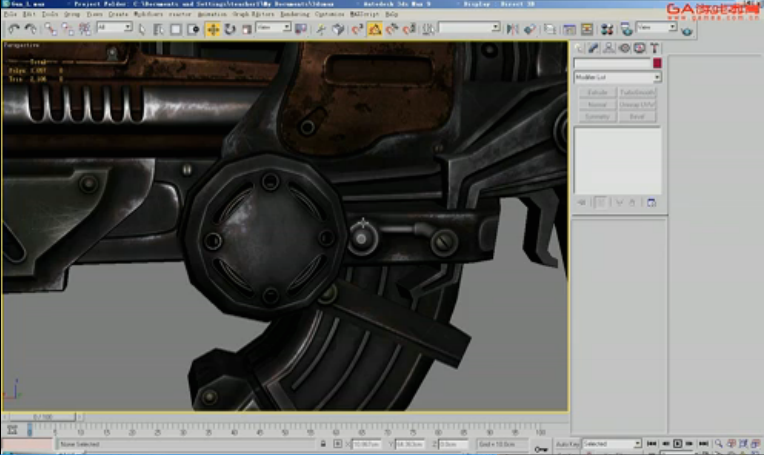Image resolution: width=764 pixels, height=455 pixels.
Task: Click the Quick Render teapot icon
Action: tap(687, 31)
